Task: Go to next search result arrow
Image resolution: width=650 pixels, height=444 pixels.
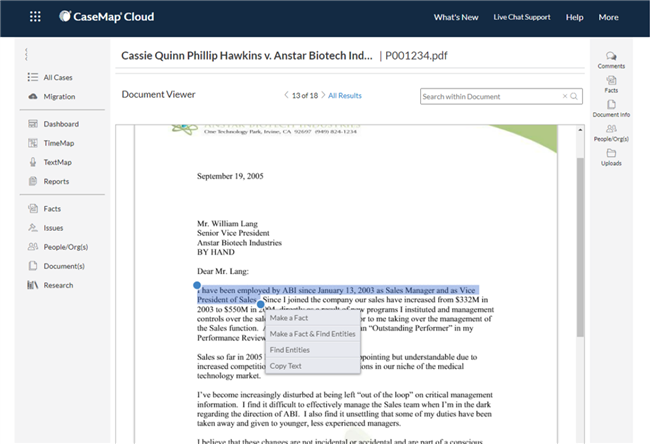Action: tap(323, 95)
